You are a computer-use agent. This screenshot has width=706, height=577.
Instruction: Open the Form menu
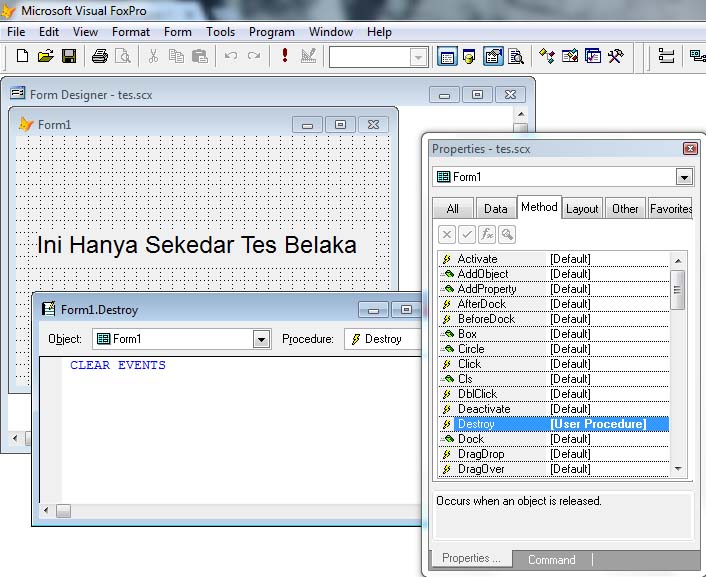[177, 32]
